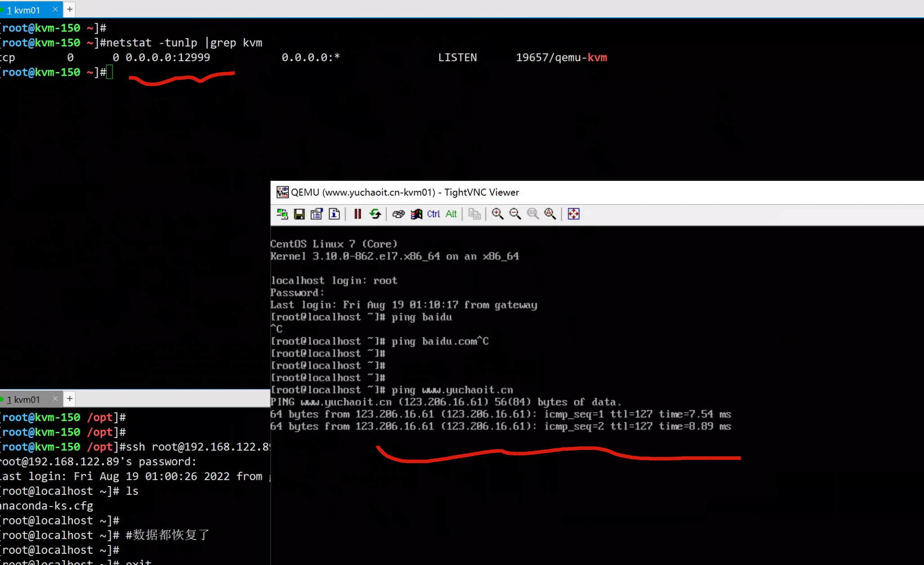Zoom out the VNC view
Viewport: 924px width, 565px height.
(x=515, y=214)
